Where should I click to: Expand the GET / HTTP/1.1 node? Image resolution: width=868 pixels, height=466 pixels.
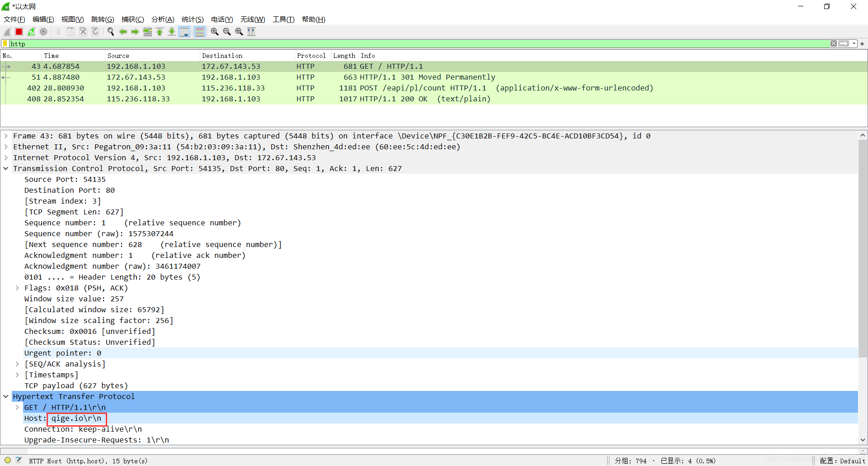pos(17,407)
